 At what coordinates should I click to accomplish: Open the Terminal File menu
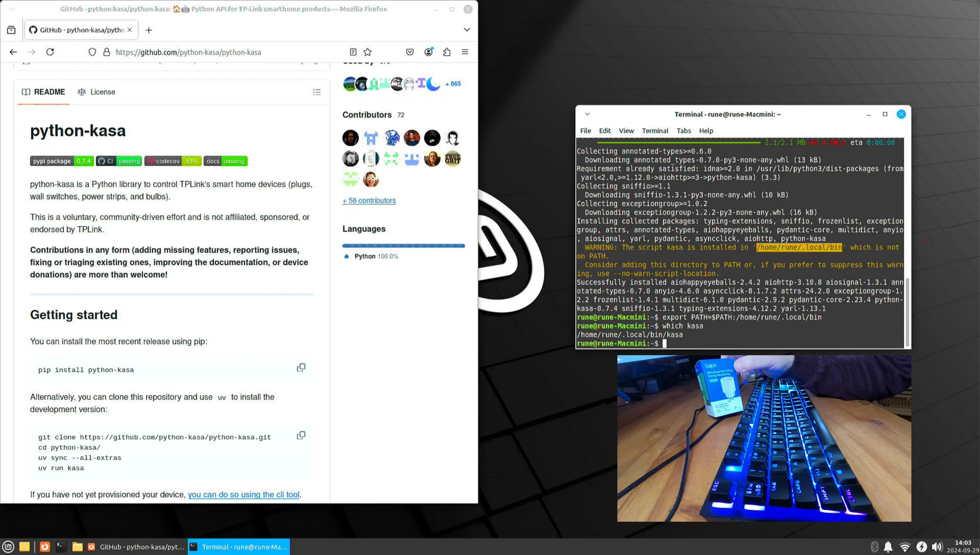[585, 131]
